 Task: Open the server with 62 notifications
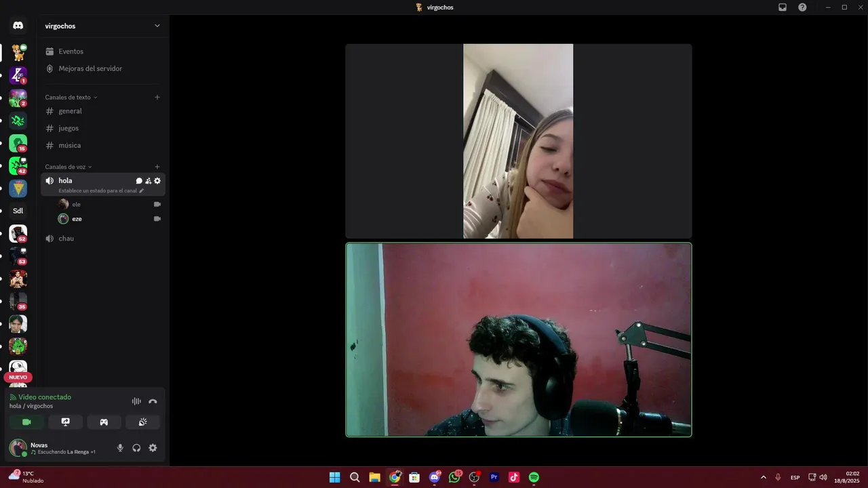(x=18, y=233)
